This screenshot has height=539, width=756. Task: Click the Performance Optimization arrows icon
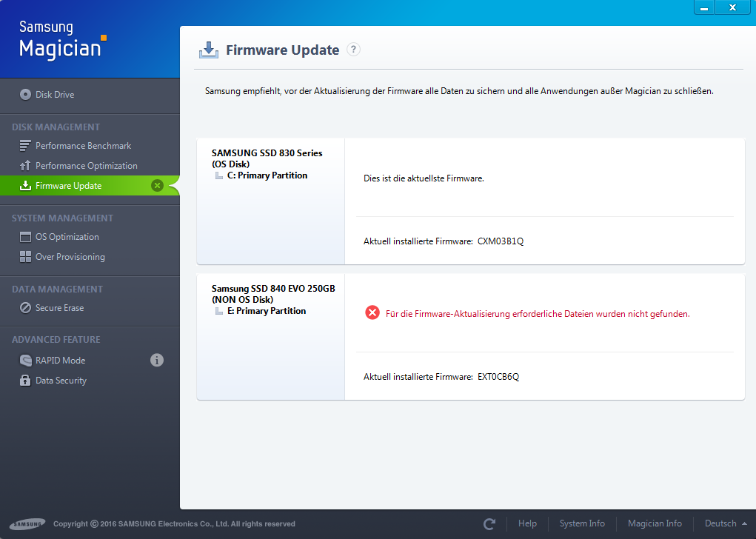tap(25, 166)
